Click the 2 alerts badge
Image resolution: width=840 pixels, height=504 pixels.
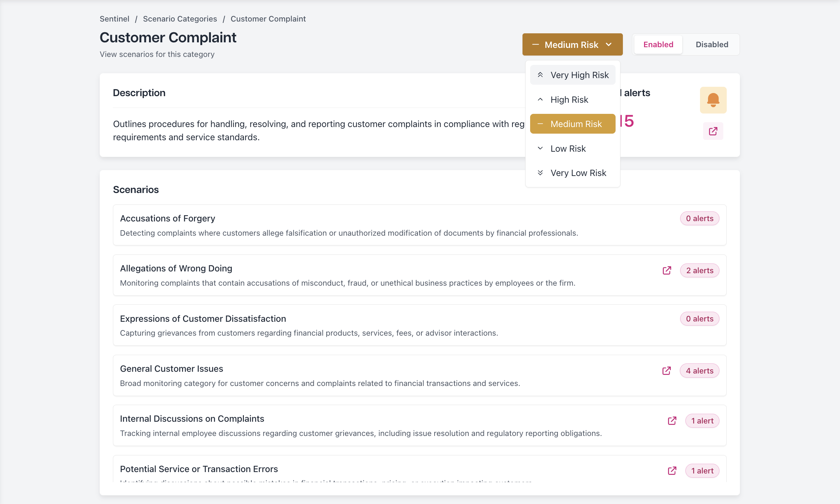pyautogui.click(x=699, y=270)
